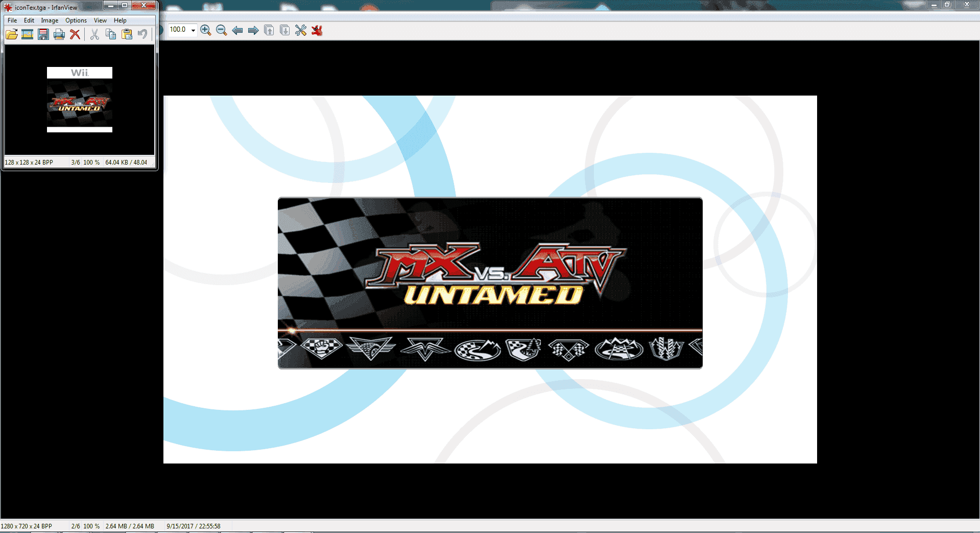Open settings with the wrench and screwdriver icon

click(x=301, y=30)
